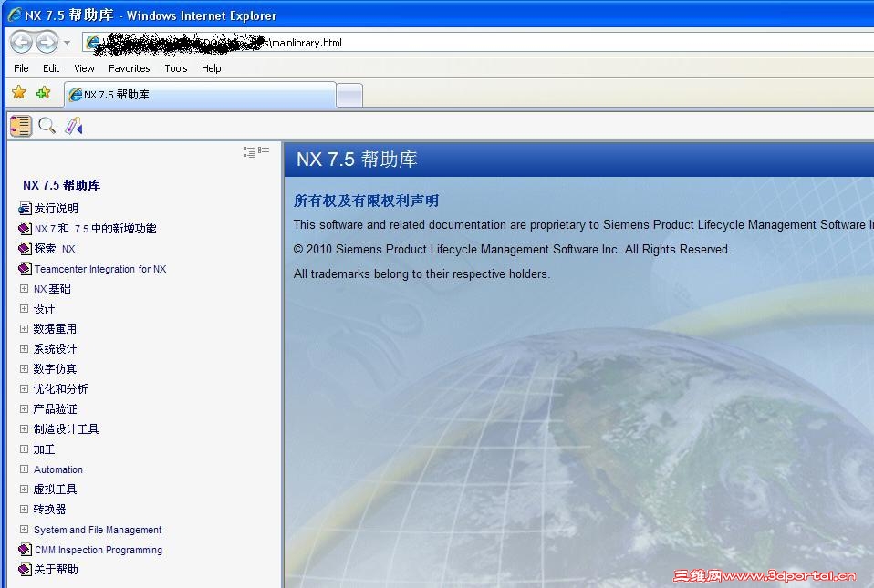
Task: Open the Edit menu
Action: 51,68
